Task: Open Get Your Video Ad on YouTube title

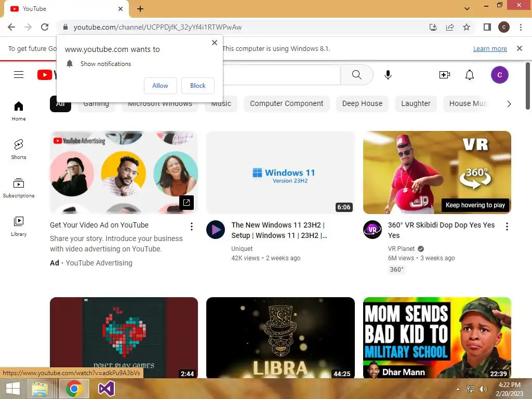Action: pyautogui.click(x=99, y=225)
